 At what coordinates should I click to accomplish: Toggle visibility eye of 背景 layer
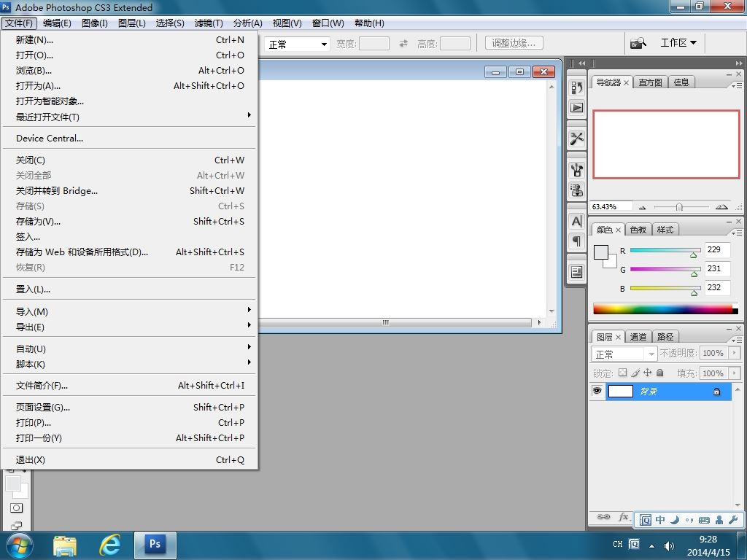coord(597,391)
